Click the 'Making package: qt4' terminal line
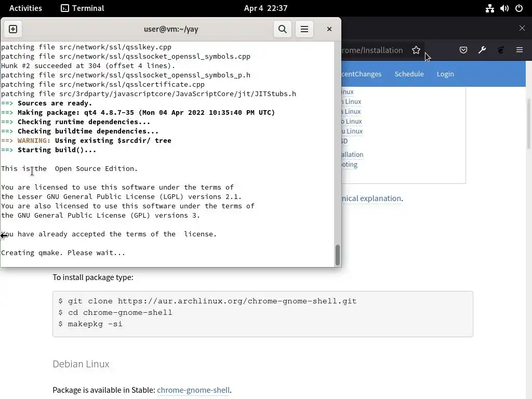532x399 pixels. (x=138, y=113)
